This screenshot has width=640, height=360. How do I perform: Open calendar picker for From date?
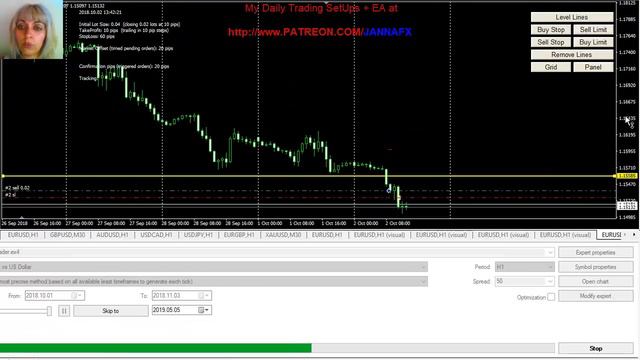click(x=76, y=296)
